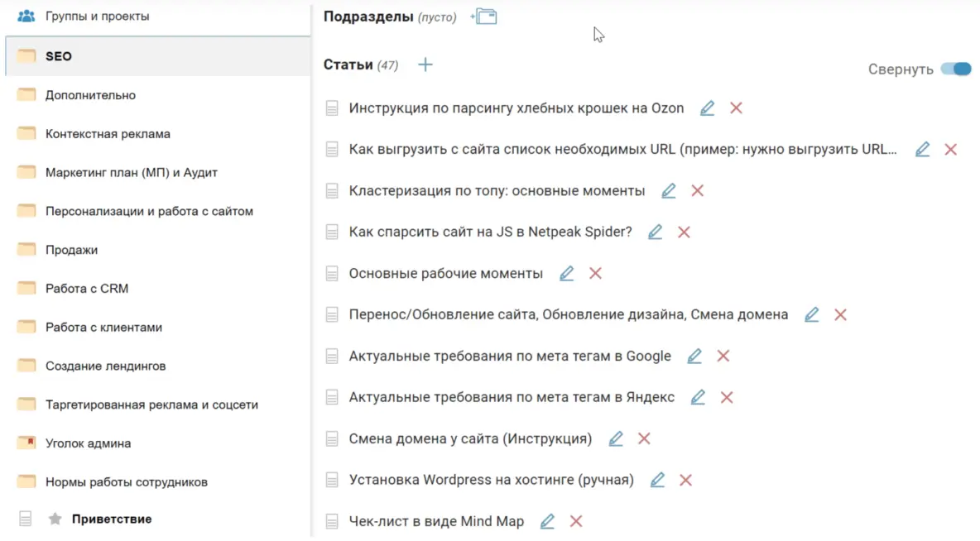
Task: Open the 'Группы и проекты' section
Action: tap(97, 16)
